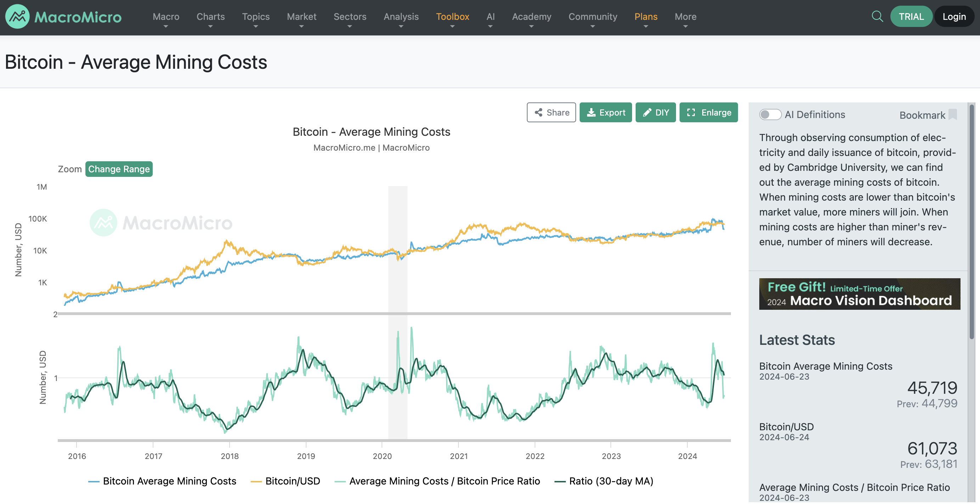Click the Bookmark flag icon

click(953, 114)
